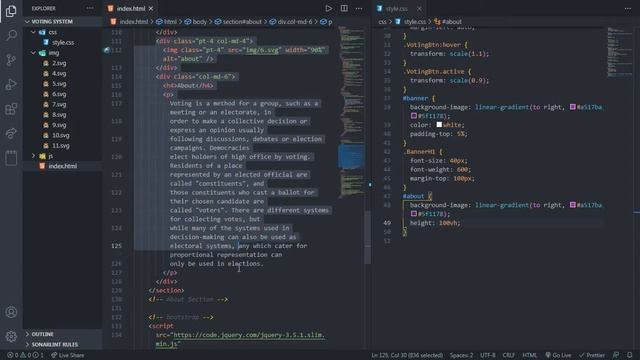
Task: Open #a517ba color swatch in #about rule
Action: pos(573,205)
